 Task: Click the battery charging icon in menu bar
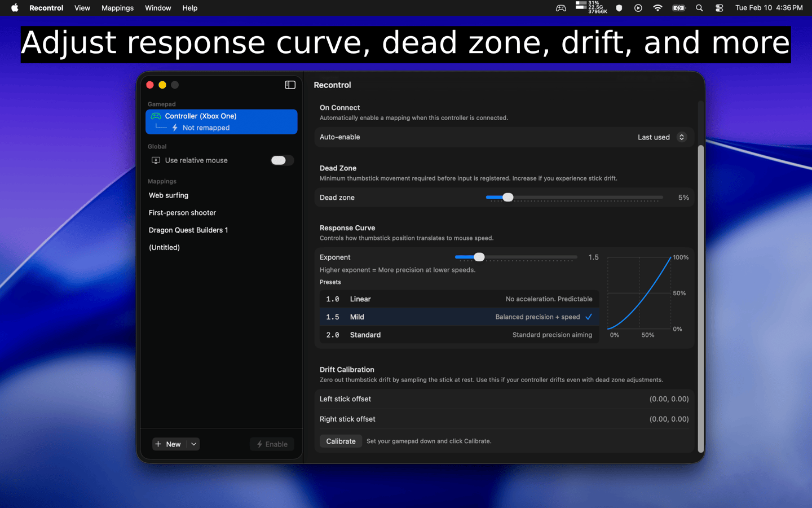[x=679, y=8]
